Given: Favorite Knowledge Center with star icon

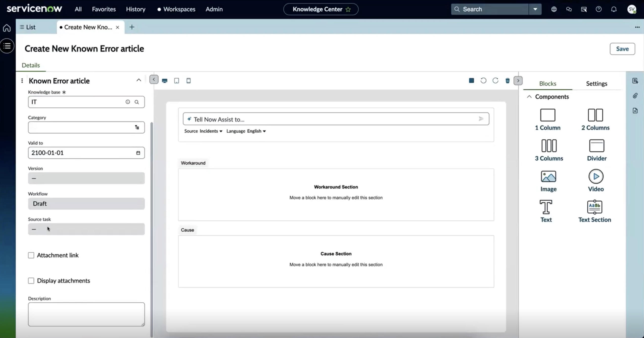Looking at the screenshot, I should [x=348, y=9].
